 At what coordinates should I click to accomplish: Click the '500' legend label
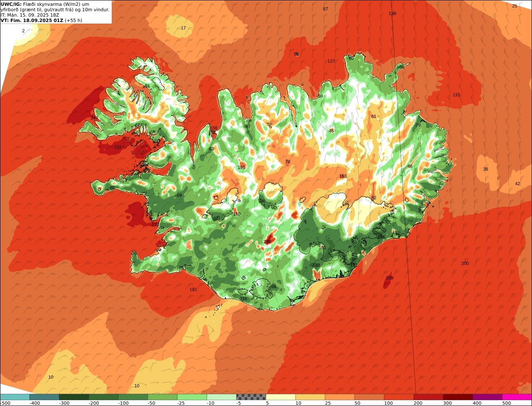(x=507, y=403)
